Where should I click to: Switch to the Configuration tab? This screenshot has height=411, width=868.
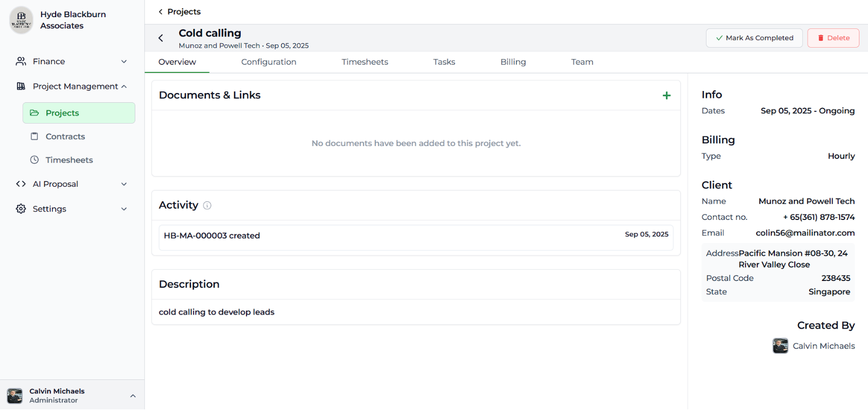pos(268,62)
